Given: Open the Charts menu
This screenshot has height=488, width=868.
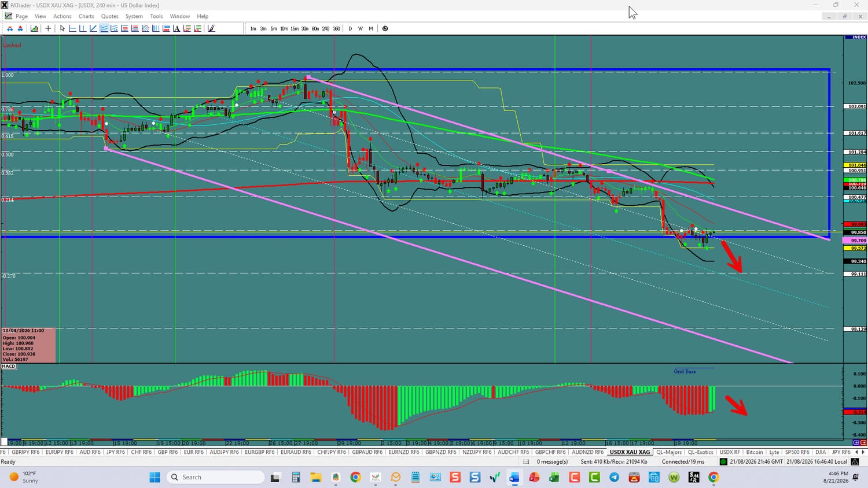Looking at the screenshot, I should tap(86, 16).
